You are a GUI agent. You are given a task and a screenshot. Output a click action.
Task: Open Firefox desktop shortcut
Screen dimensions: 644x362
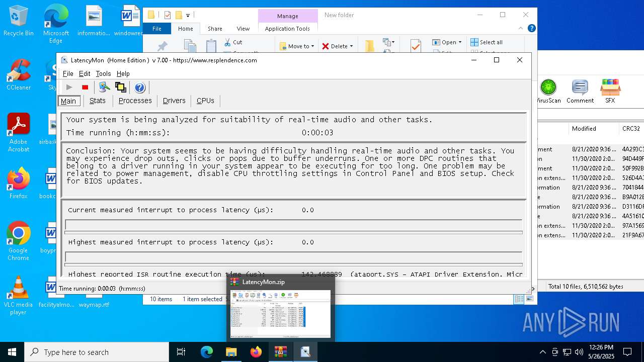point(19,183)
